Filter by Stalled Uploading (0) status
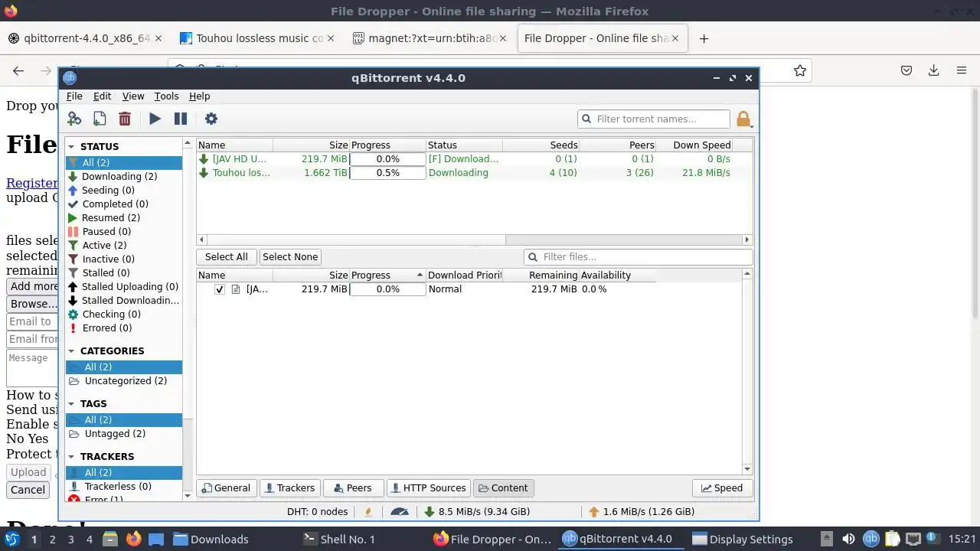 [x=124, y=287]
